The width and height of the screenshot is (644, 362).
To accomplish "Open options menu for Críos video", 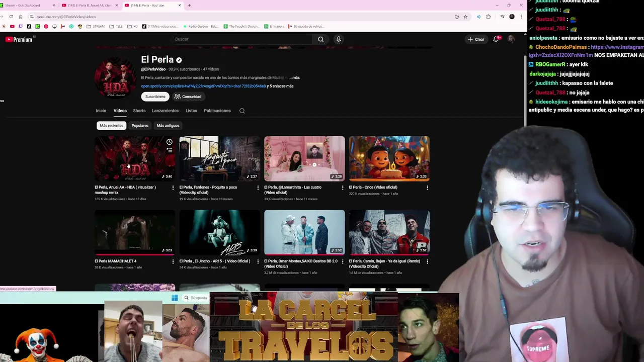I will click(427, 188).
